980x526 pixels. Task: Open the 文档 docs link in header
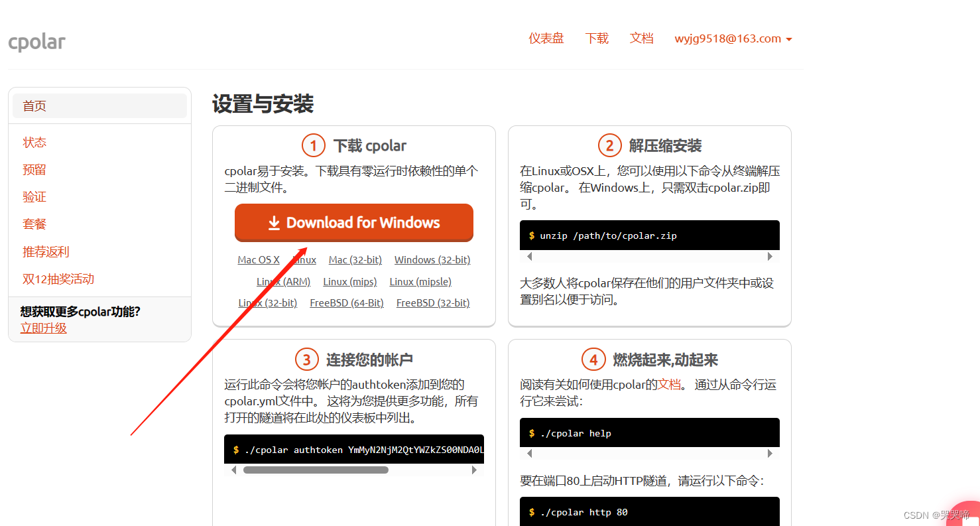(641, 38)
